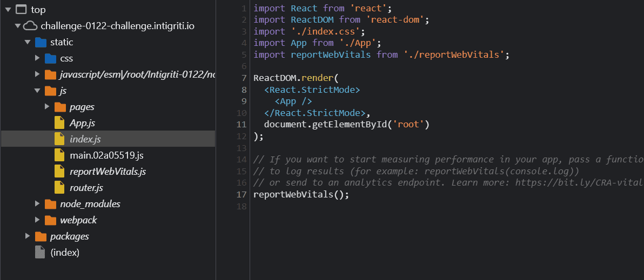The image size is (644, 280).
Task: Click the router.js file icon
Action: tap(59, 188)
